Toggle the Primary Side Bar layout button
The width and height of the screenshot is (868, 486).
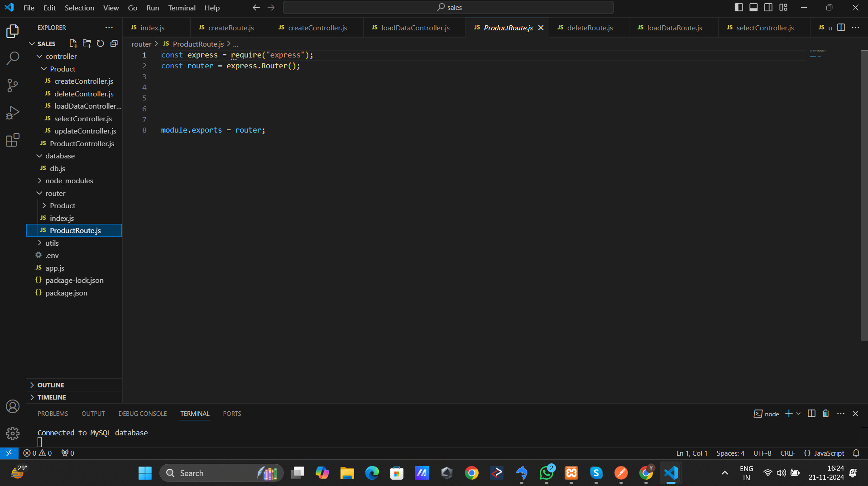(x=739, y=7)
